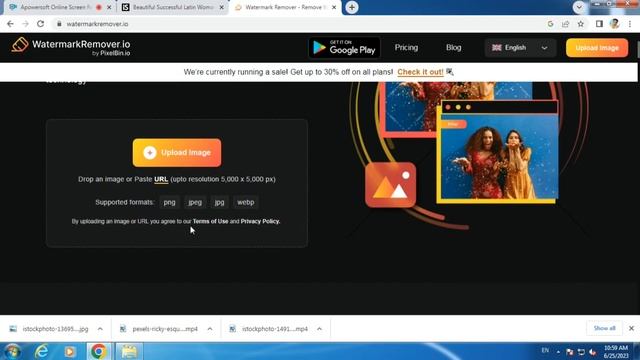Image resolution: width=640 pixels, height=360 pixels.
Task: Click the image placeholder icon graphic
Action: coord(391,185)
